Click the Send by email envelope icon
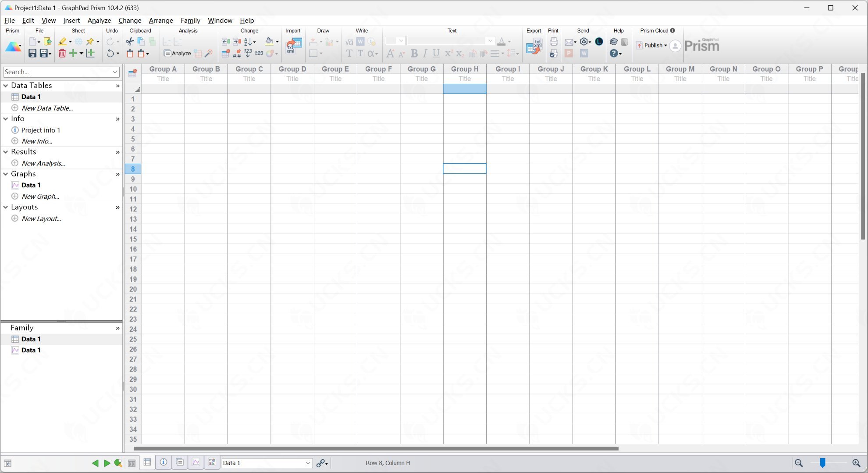Screen dimensions: 868x473 569,42
